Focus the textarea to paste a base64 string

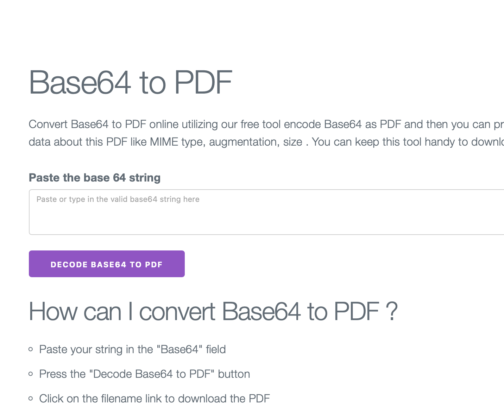point(246,211)
